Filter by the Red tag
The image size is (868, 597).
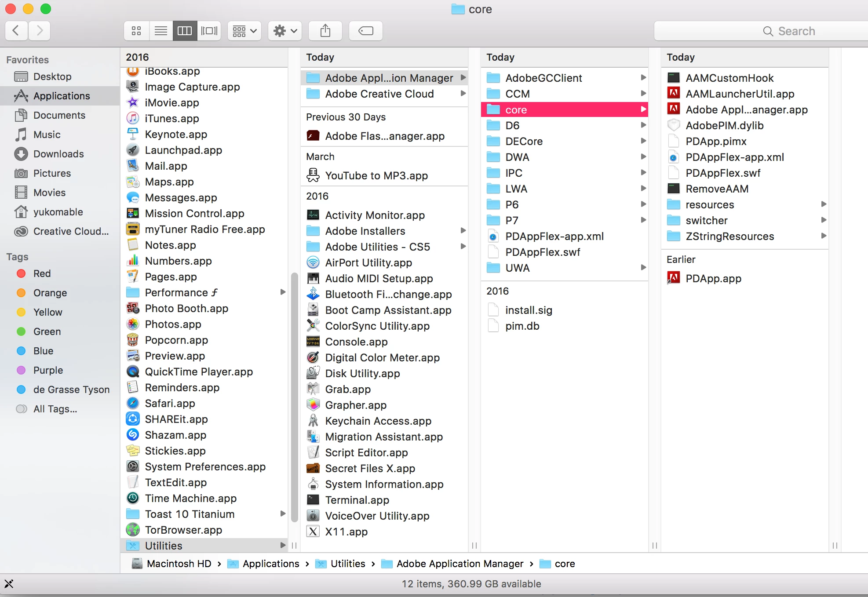coord(42,273)
